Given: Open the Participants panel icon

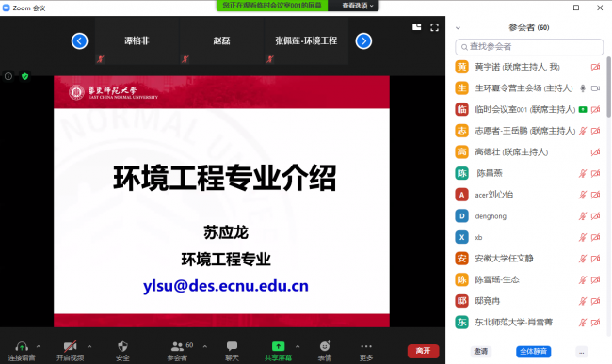Looking at the screenshot, I should click(x=177, y=346).
